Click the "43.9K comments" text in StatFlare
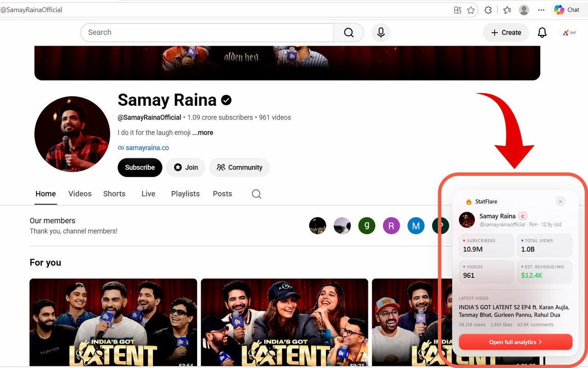Screen dimensions: 588x368 (535, 325)
